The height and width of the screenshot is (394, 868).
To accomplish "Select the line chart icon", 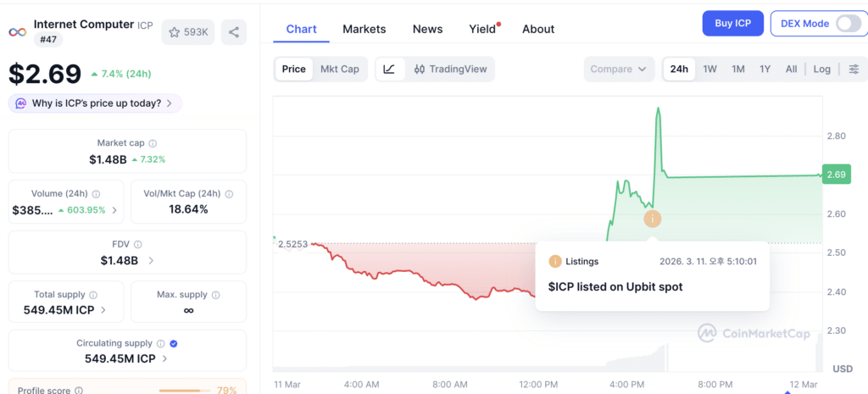I will [x=389, y=69].
